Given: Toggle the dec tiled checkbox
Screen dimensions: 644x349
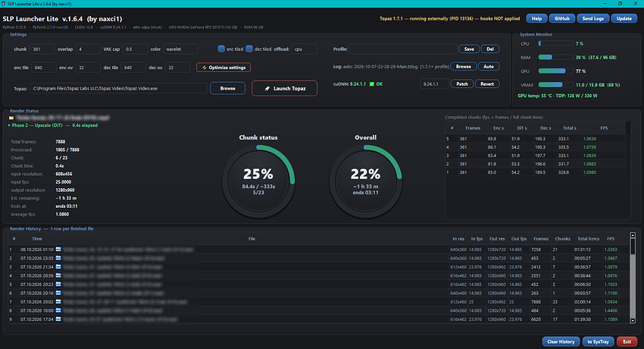Looking at the screenshot, I should point(249,49).
